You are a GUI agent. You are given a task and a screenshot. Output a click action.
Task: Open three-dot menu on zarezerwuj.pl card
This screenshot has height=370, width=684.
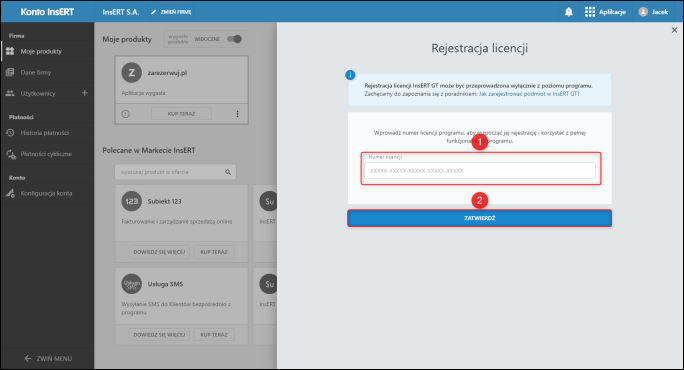click(237, 114)
